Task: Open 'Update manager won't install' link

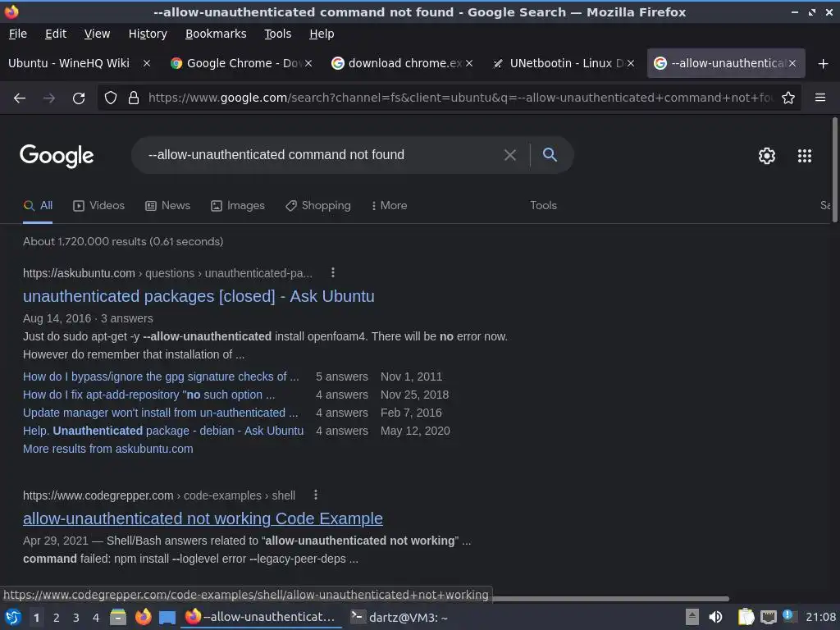Action: pos(160,413)
